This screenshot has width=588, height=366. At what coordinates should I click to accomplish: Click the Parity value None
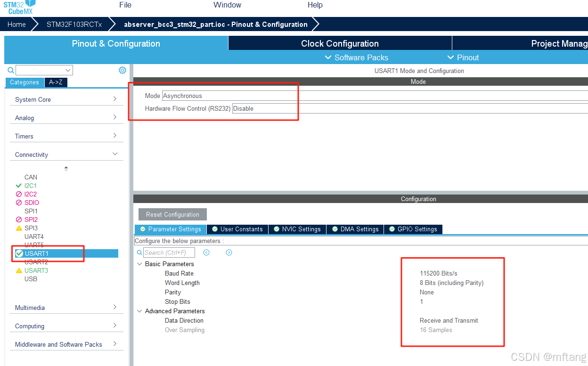click(x=426, y=292)
